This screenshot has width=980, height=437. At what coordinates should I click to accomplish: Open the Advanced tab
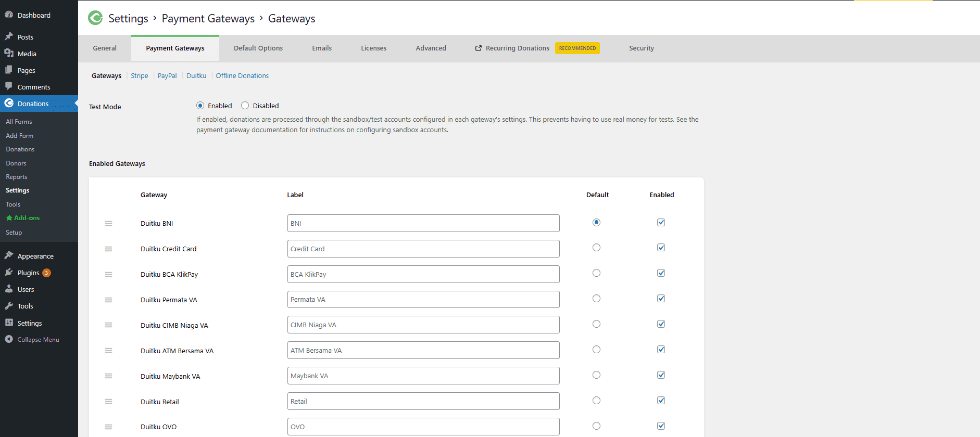click(x=431, y=48)
